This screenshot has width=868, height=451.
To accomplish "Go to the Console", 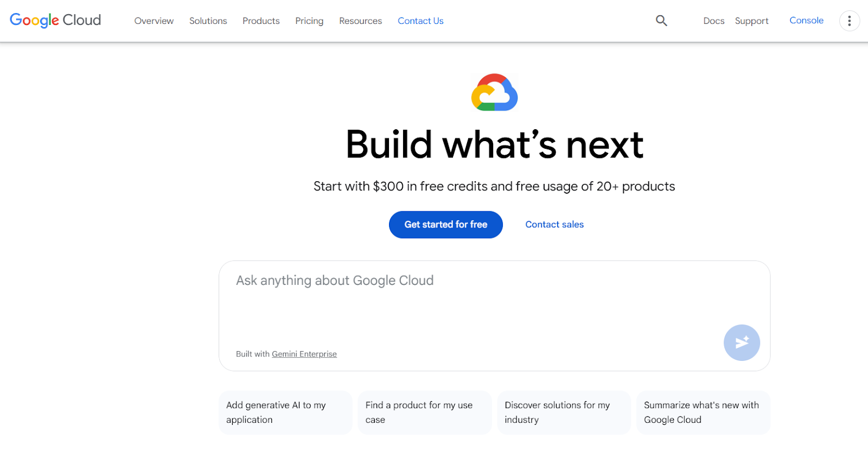I will (x=806, y=21).
